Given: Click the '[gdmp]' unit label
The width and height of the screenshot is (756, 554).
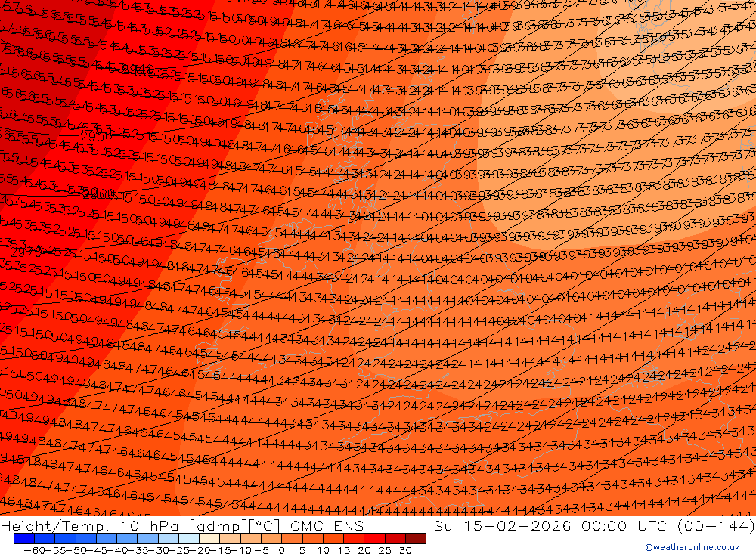Looking at the screenshot, I should pos(218,526).
